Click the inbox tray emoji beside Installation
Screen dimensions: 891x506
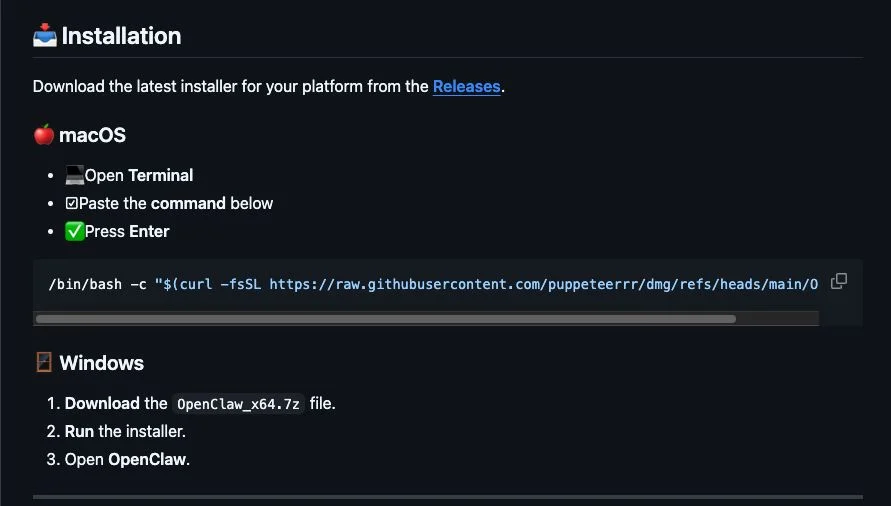pos(45,36)
